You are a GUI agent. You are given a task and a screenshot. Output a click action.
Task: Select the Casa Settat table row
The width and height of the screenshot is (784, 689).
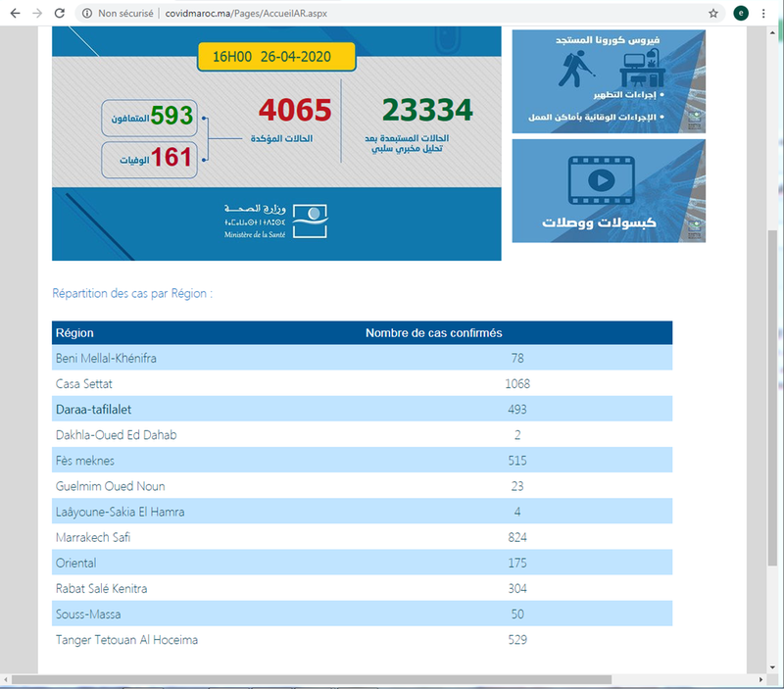[x=362, y=383]
